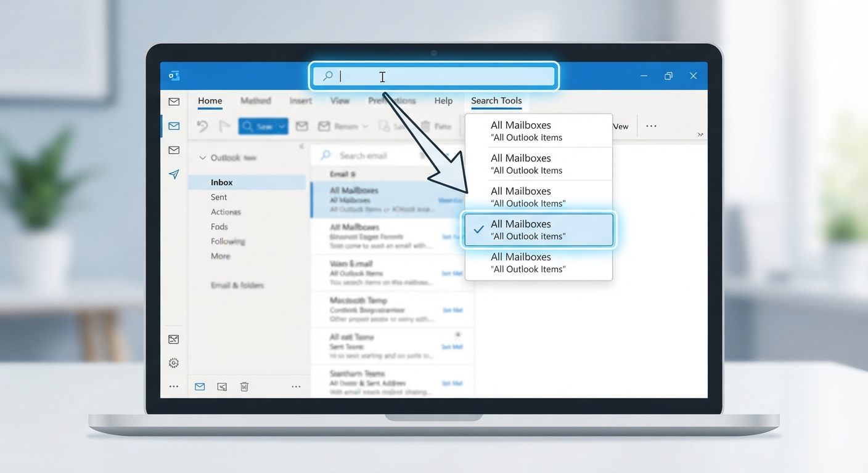Click the Undo arrow in the ribbon
Screen dimensions: 868x473
coord(202,126)
